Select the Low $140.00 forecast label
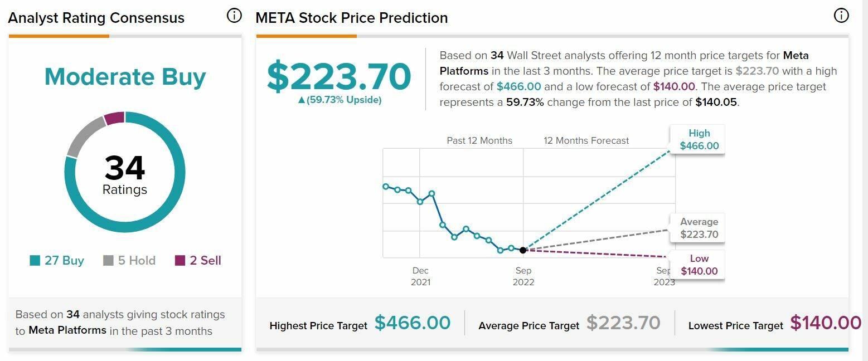868x361 pixels. pos(699,265)
